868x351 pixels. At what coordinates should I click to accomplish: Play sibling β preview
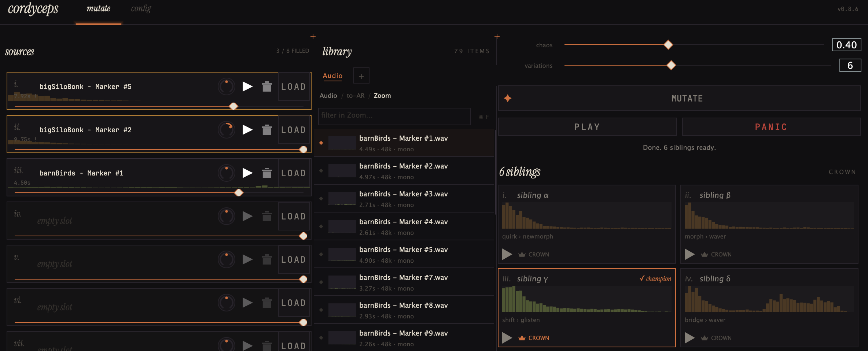[689, 254]
